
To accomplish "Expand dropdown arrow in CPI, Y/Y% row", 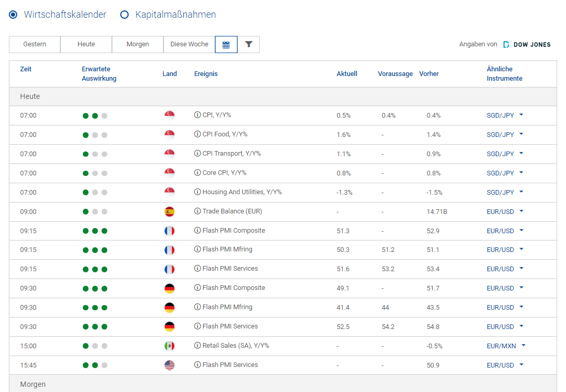I will pyautogui.click(x=521, y=115).
